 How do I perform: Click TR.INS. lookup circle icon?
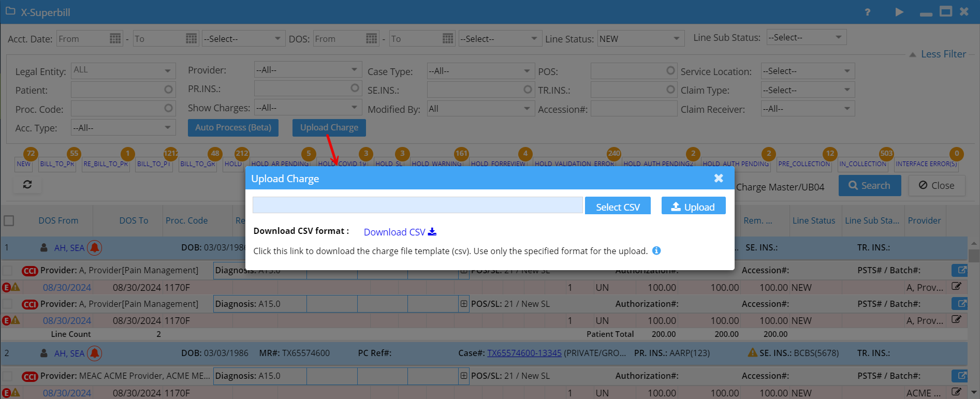pos(670,90)
